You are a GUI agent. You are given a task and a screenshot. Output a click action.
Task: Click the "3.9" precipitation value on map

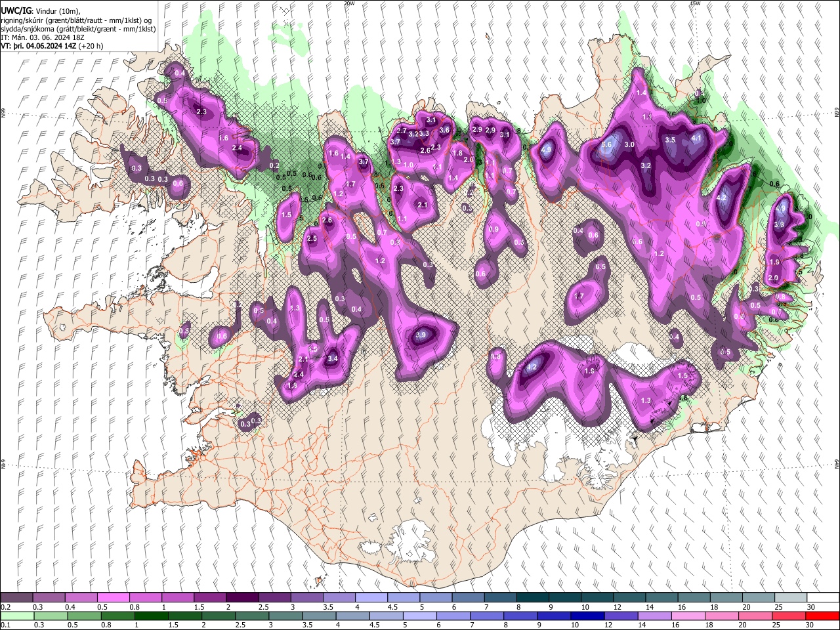click(421, 335)
